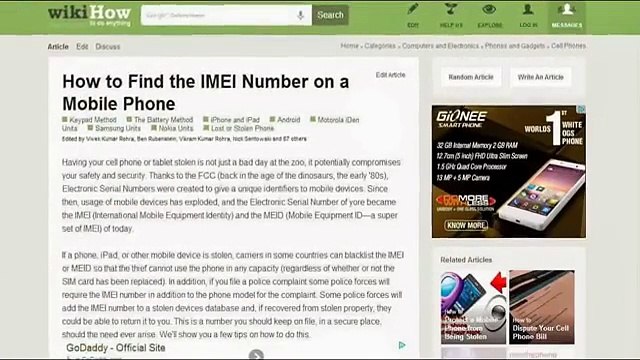Image resolution: width=640 pixels, height=360 pixels.
Task: Click the KNOW MORE button in Gionee ad
Action: click(466, 225)
